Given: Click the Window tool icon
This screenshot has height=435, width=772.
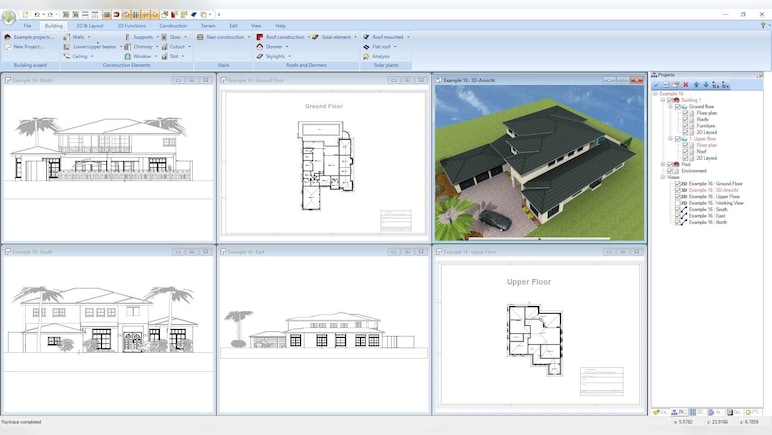Looking at the screenshot, I should pyautogui.click(x=128, y=56).
